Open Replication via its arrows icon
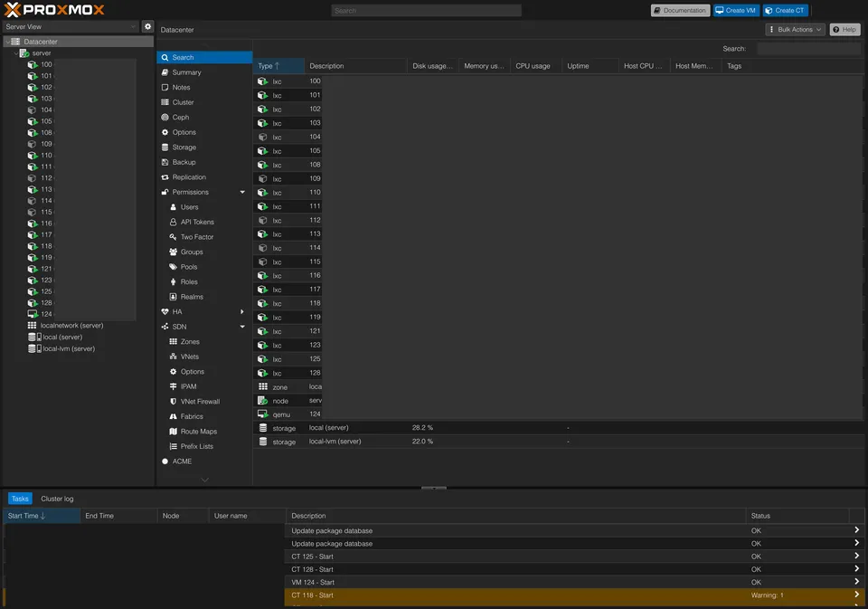The height and width of the screenshot is (609, 868). pyautogui.click(x=165, y=177)
